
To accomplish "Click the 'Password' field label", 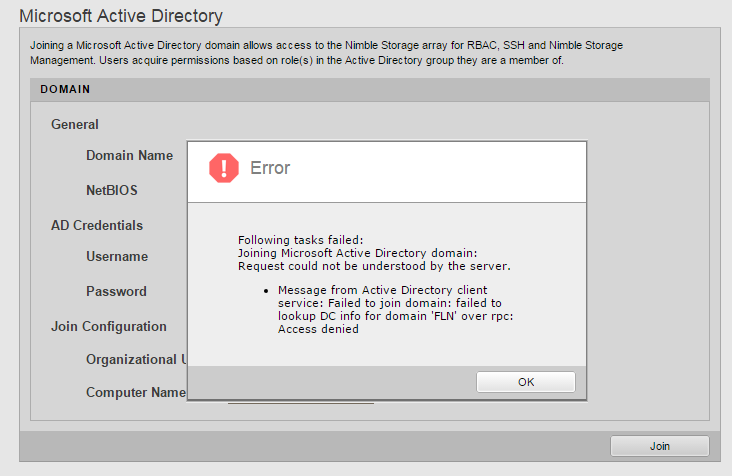I will [116, 291].
